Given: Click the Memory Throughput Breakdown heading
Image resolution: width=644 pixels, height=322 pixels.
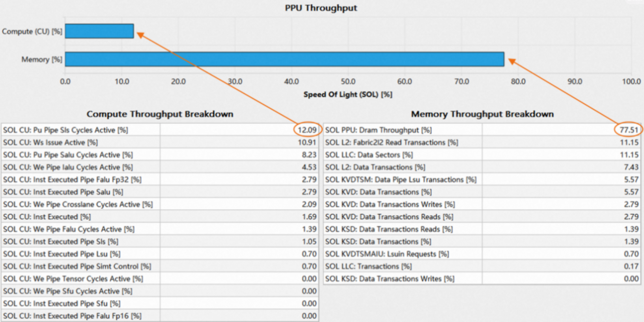Looking at the screenshot, I should tap(482, 114).
